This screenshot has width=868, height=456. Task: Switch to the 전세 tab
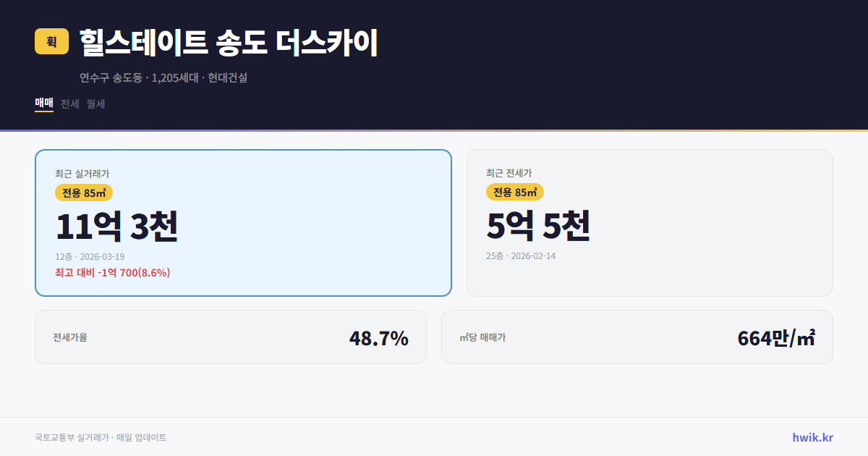pos(68,104)
